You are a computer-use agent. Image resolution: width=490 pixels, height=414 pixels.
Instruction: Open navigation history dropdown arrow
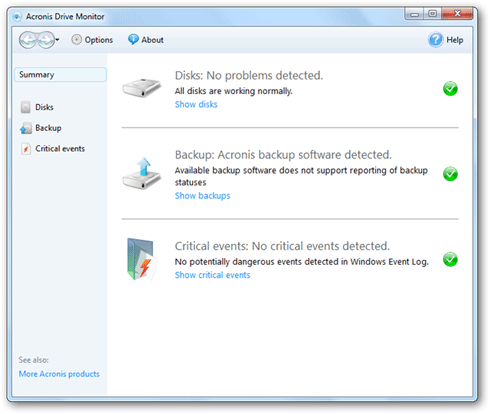pos(57,40)
